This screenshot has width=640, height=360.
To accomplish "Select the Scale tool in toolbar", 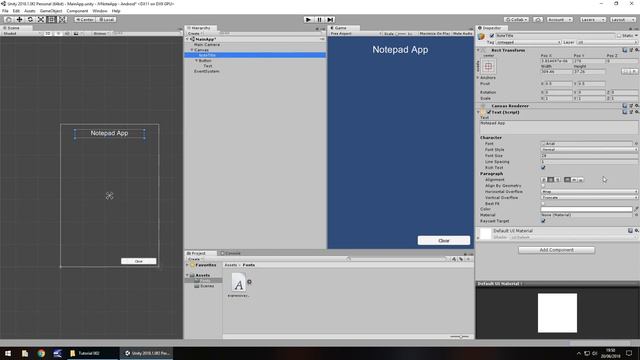I will coord(41,20).
